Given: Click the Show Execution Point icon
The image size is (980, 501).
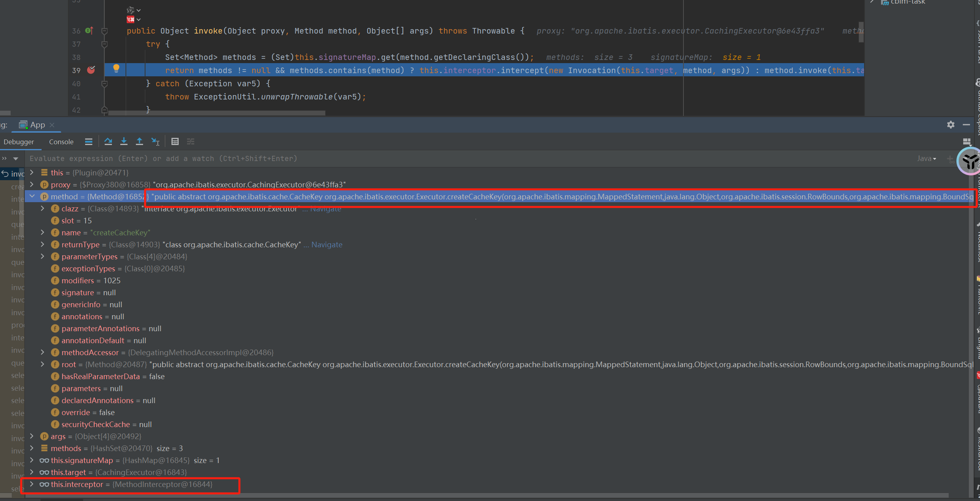Looking at the screenshot, I should [89, 141].
